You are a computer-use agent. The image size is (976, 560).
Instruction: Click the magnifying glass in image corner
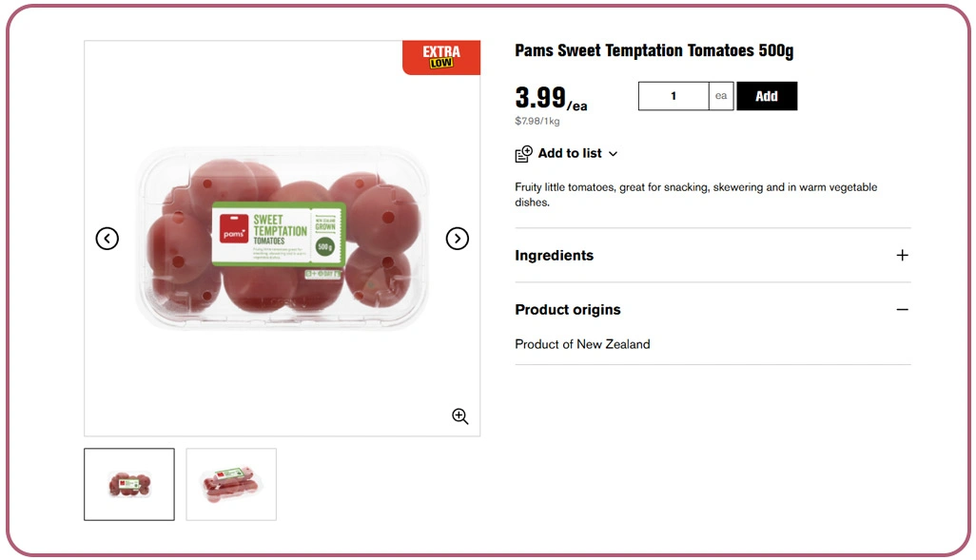point(460,416)
